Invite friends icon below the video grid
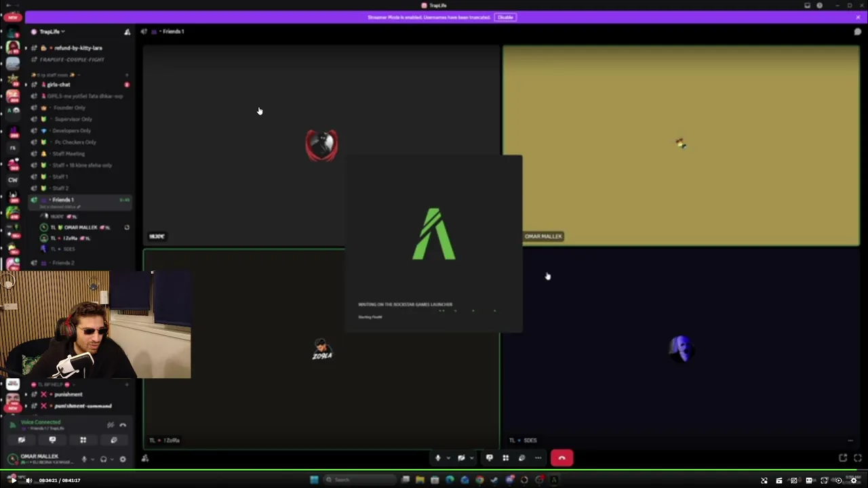This screenshot has height=488, width=868. [145, 458]
